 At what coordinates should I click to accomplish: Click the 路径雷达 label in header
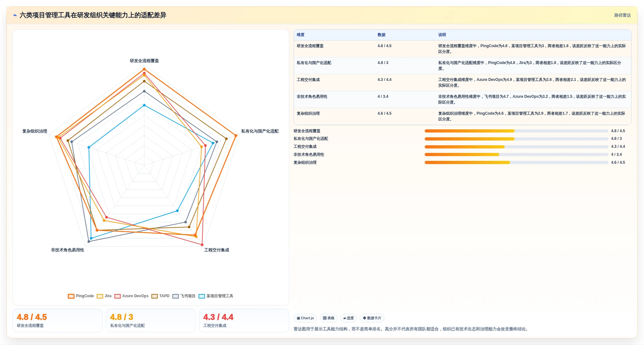(x=622, y=15)
